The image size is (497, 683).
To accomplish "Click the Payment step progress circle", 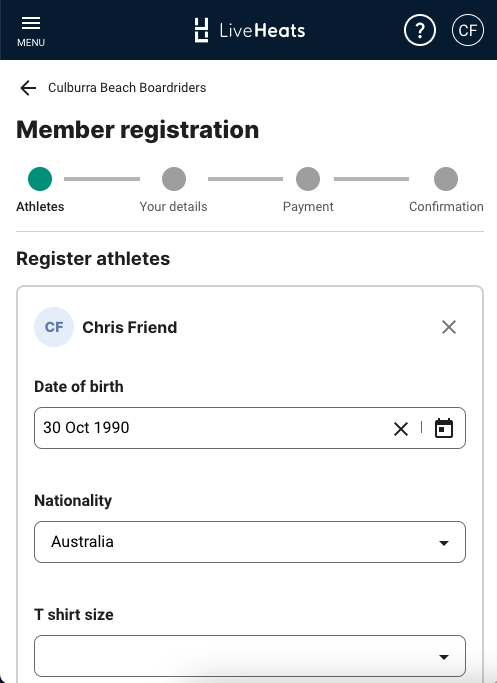I will click(x=308, y=179).
